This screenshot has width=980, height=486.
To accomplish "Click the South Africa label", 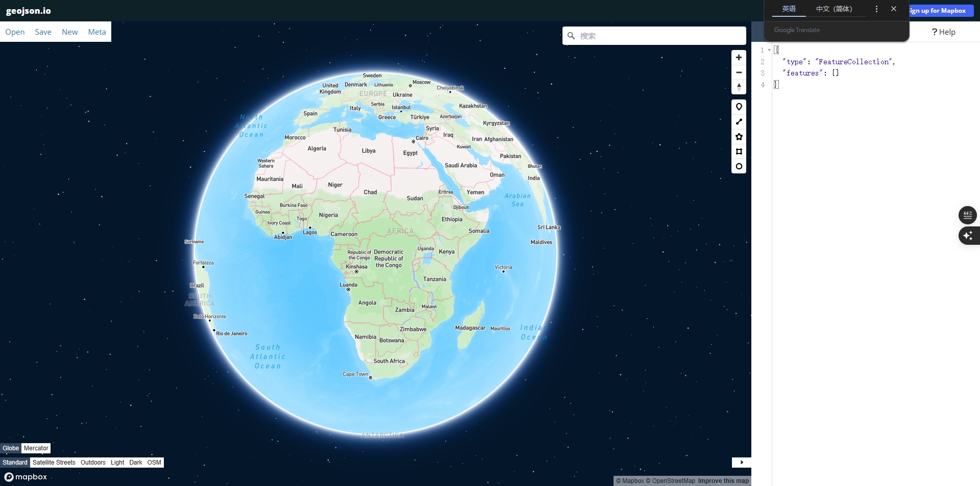I will pos(389,361).
